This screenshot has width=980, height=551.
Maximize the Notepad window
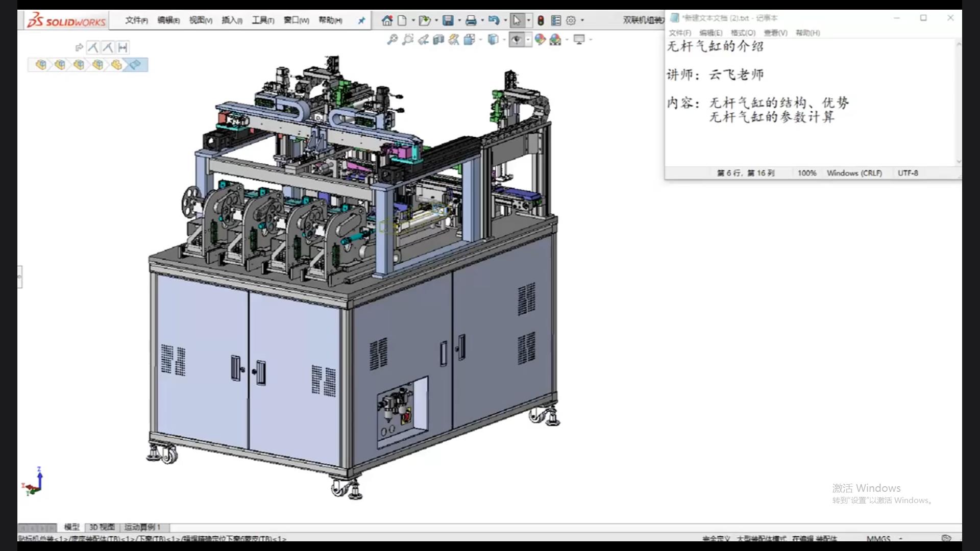point(923,18)
